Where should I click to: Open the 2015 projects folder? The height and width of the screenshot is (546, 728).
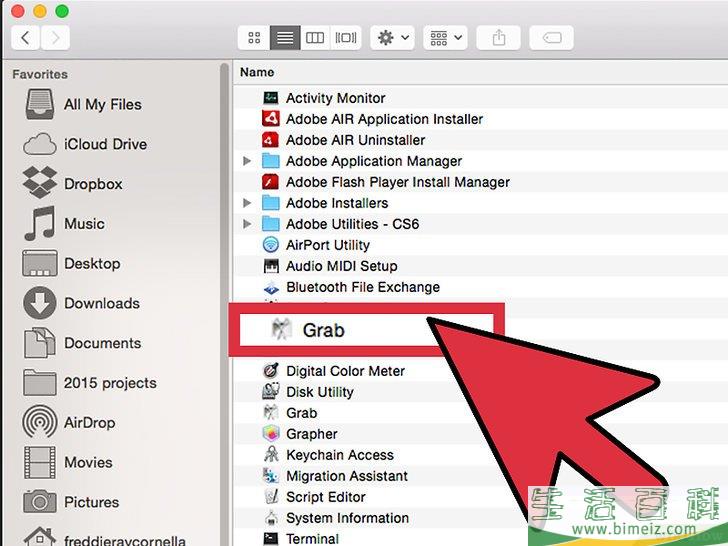click(x=90, y=383)
